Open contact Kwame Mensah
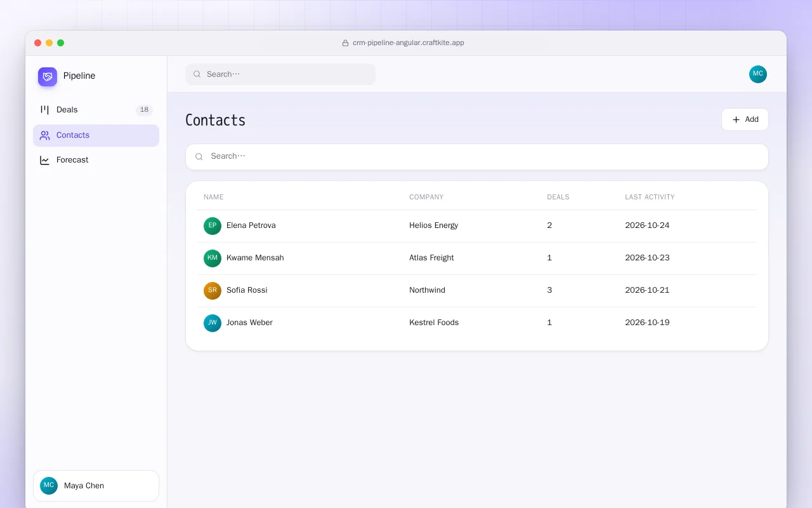Image resolution: width=812 pixels, height=508 pixels. click(255, 258)
